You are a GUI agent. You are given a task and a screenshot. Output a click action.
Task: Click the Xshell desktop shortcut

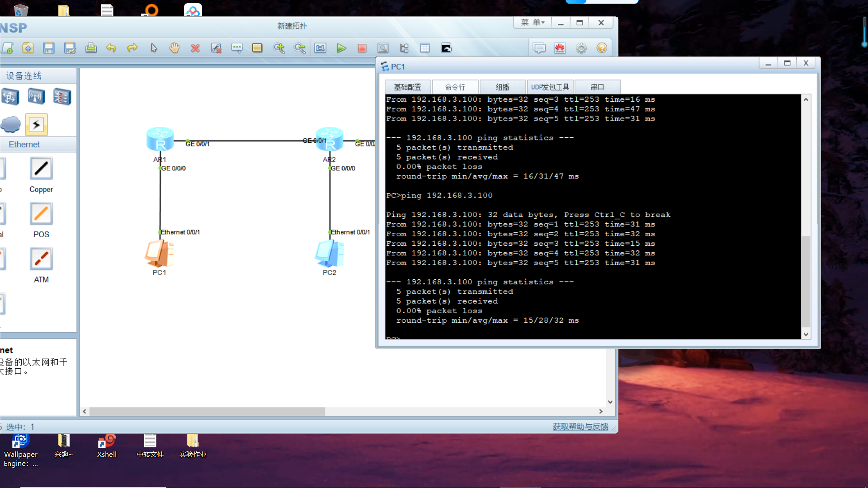click(107, 442)
